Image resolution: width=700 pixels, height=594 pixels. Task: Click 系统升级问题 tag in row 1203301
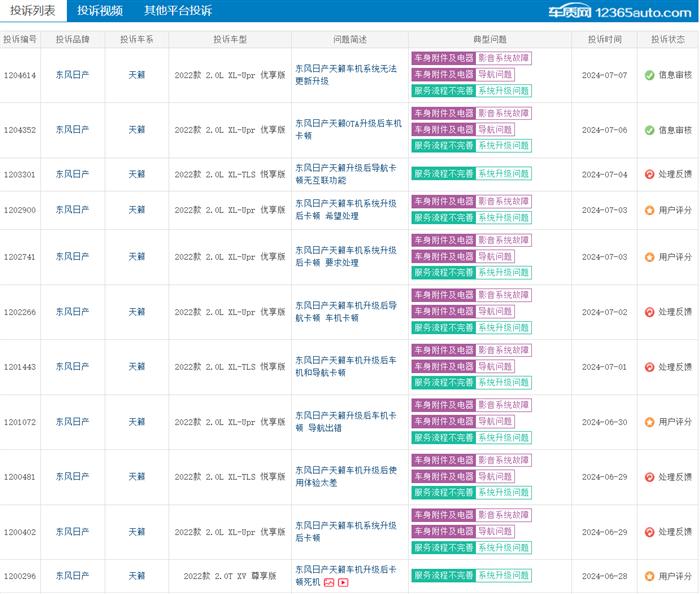504,174
